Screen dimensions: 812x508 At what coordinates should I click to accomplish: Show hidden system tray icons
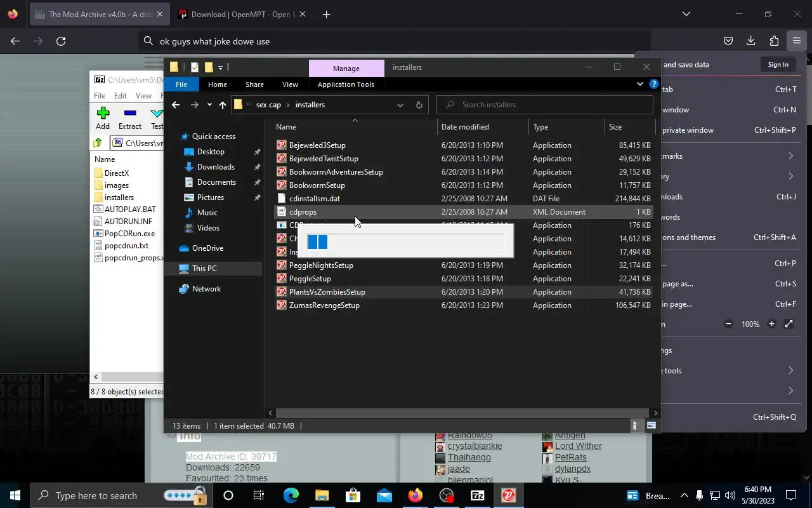pyautogui.click(x=684, y=495)
